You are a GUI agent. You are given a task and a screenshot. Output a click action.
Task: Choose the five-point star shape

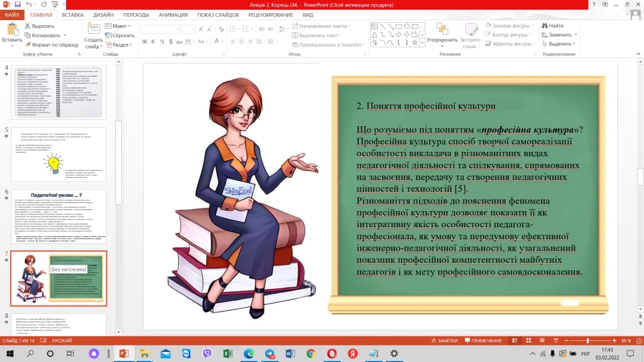(x=415, y=43)
